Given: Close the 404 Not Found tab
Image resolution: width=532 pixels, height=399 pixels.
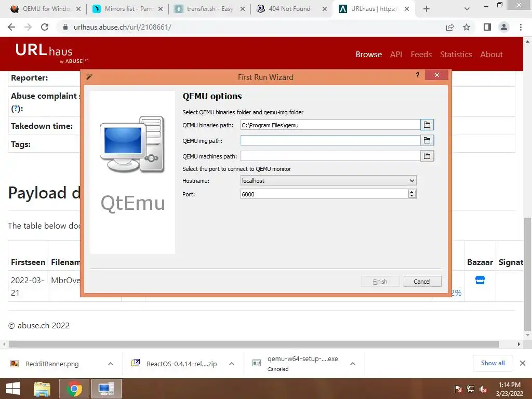Looking at the screenshot, I should 324,9.
